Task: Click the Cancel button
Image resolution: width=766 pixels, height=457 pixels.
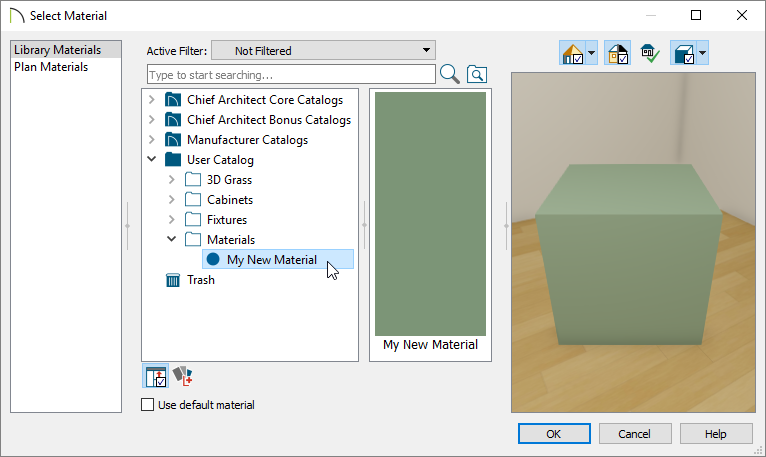Action: [635, 434]
